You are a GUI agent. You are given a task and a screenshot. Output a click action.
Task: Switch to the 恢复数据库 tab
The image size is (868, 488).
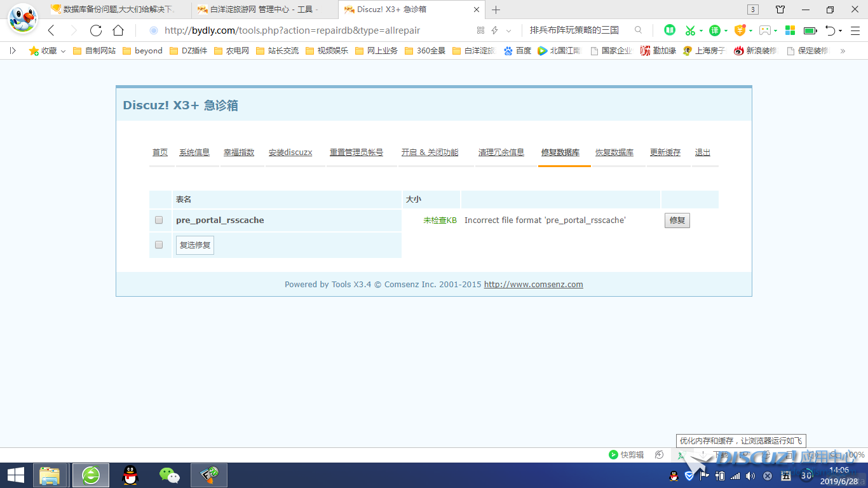point(614,152)
